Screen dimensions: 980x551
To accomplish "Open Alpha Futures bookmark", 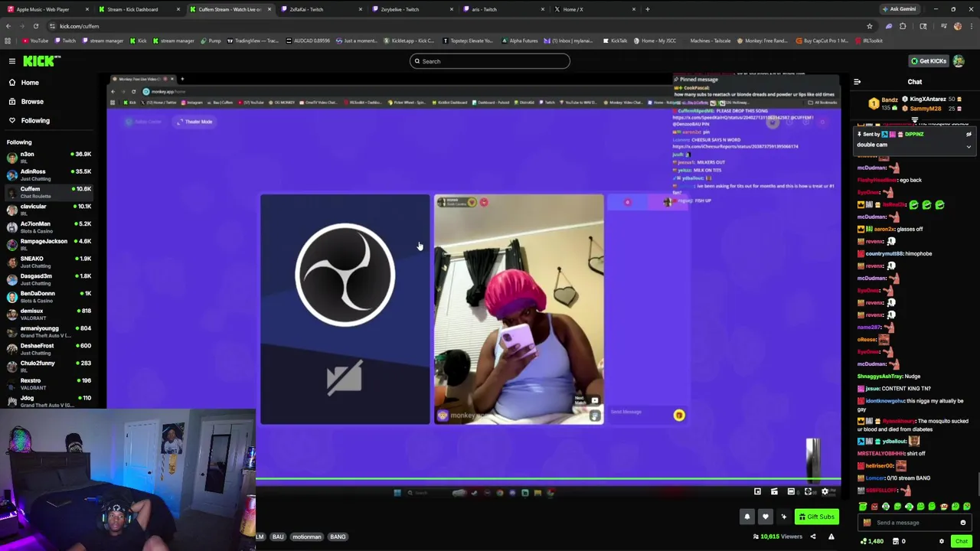I will tap(520, 41).
